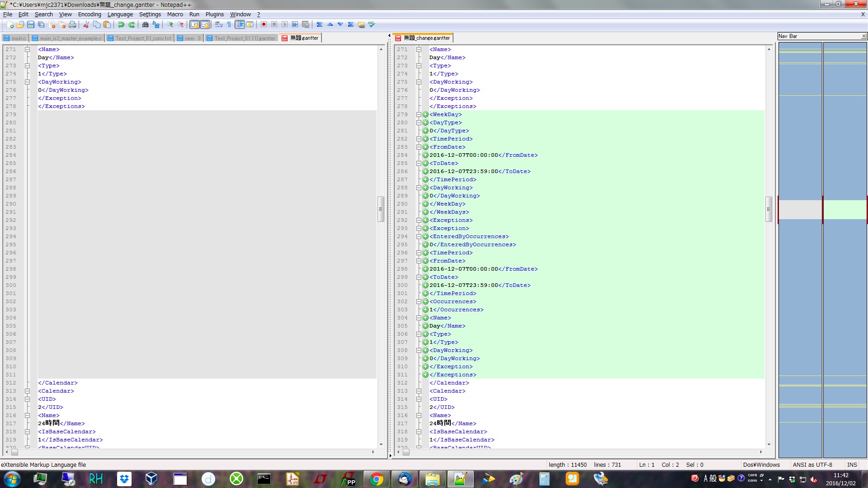Undo the last edit with green arrow
Viewport: 868px width, 488px height.
coord(121,24)
